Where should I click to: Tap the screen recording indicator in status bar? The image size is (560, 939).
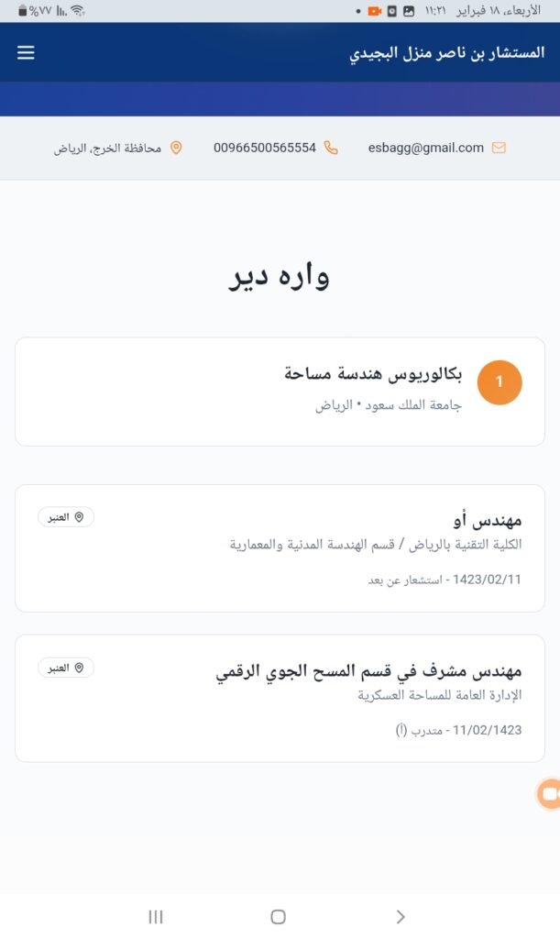[x=374, y=11]
